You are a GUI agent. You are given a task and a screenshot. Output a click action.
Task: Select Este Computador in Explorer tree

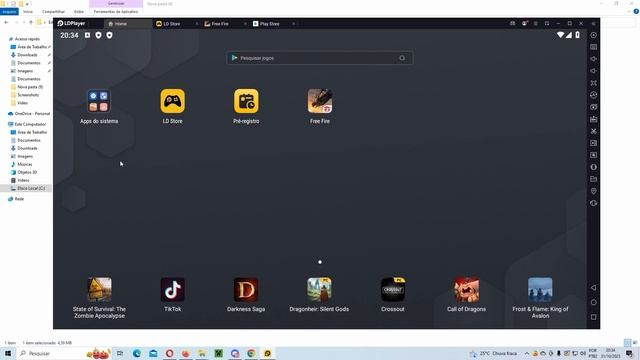(30, 124)
